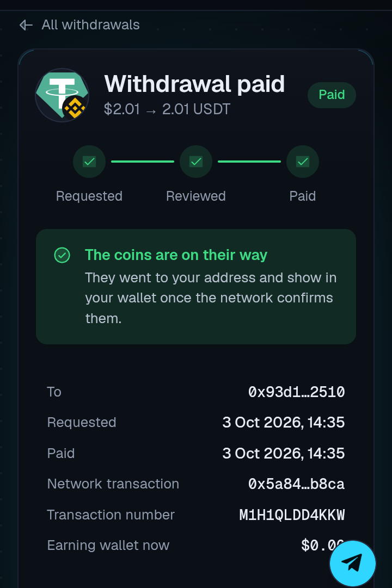
Task: Open the Telegram paper-plane chat button
Action: pyautogui.click(x=352, y=563)
